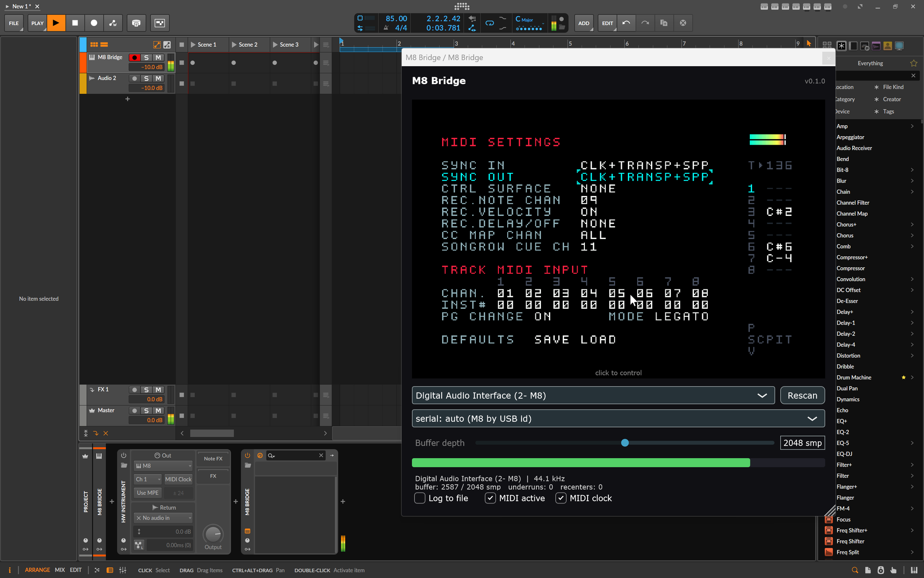
Task: Click the 2048 smp buffer value field
Action: coord(802,443)
